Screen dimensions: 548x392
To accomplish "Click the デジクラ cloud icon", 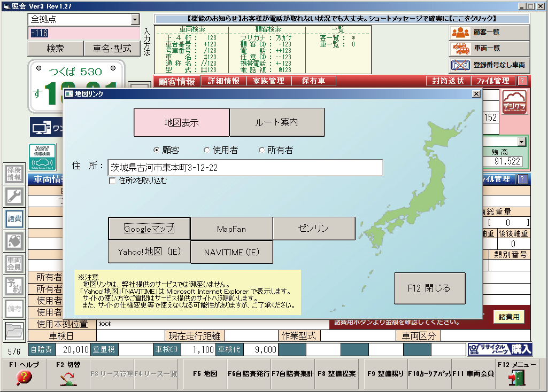I will pyautogui.click(x=514, y=102).
